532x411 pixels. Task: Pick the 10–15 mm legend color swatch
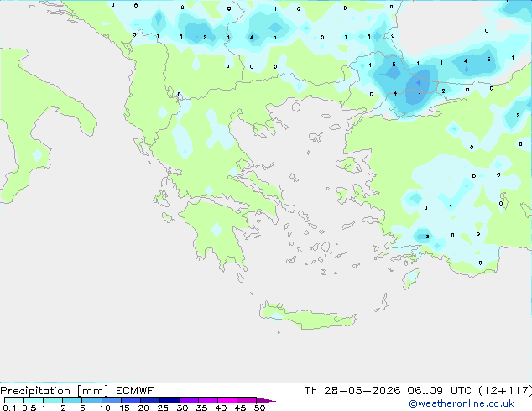coord(112,400)
